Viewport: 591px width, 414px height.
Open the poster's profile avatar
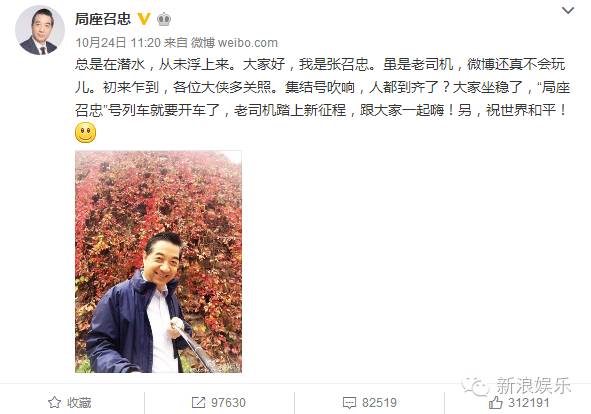click(x=39, y=30)
